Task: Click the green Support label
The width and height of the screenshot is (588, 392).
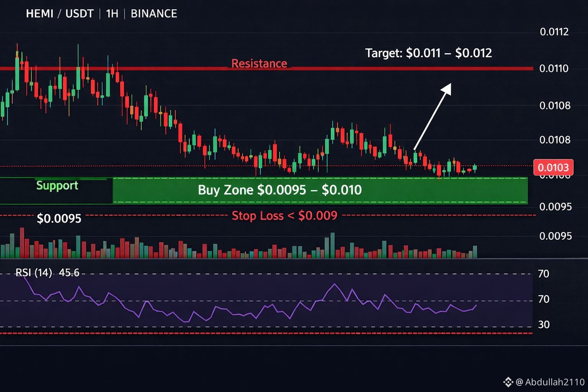Action: [x=57, y=186]
